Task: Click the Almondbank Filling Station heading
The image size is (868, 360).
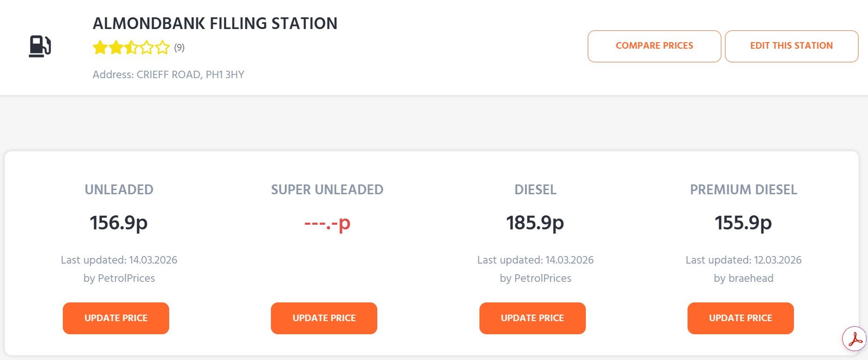Action: click(x=215, y=23)
